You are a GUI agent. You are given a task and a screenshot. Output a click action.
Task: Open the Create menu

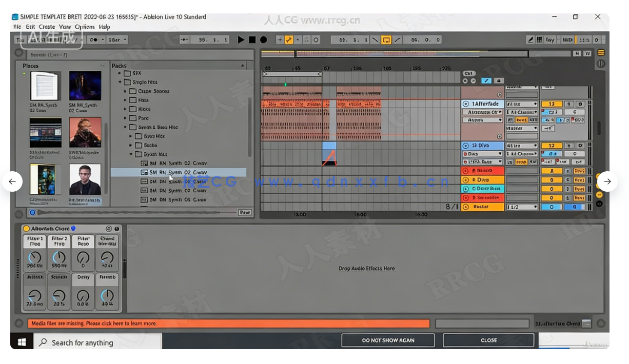coord(47,27)
